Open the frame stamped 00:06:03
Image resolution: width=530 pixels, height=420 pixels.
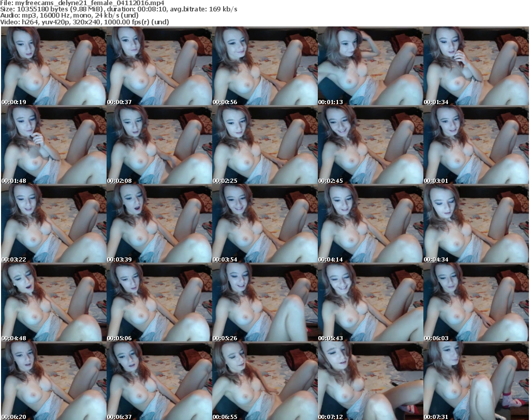pos(476,302)
